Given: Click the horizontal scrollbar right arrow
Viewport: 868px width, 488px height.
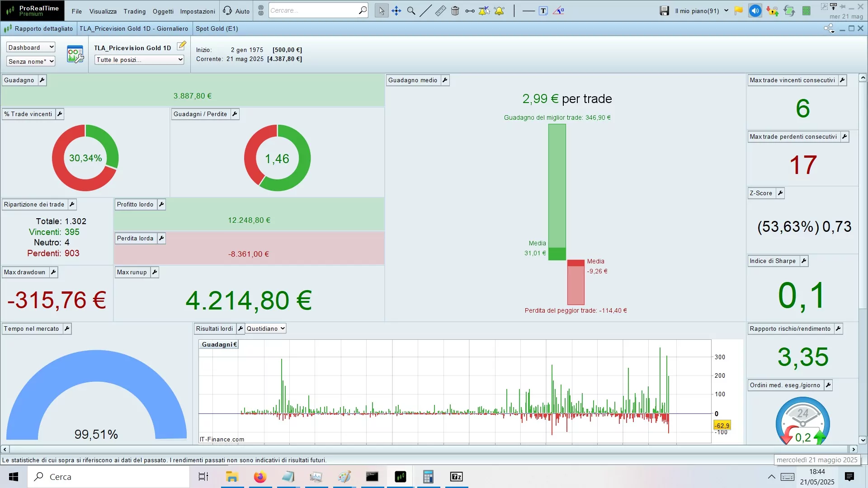Looking at the screenshot, I should [854, 450].
